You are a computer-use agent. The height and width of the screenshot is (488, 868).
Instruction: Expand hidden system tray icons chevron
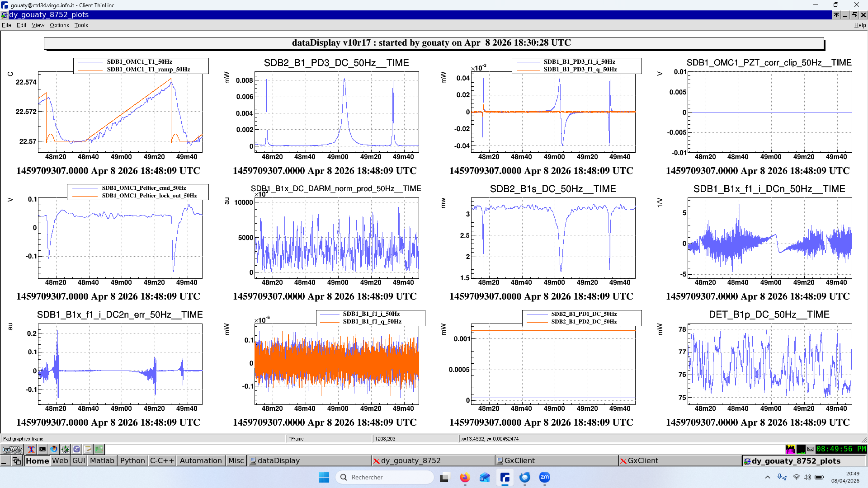767,477
